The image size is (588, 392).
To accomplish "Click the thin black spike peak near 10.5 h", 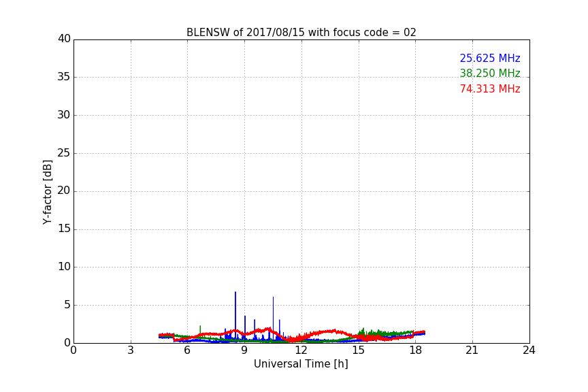I will tap(274, 297).
